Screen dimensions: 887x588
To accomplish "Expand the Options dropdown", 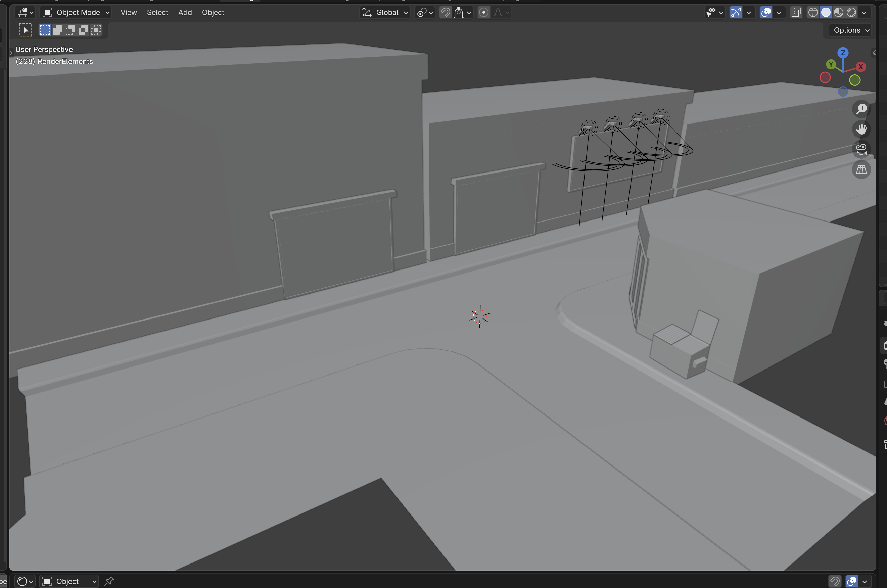I will click(851, 30).
